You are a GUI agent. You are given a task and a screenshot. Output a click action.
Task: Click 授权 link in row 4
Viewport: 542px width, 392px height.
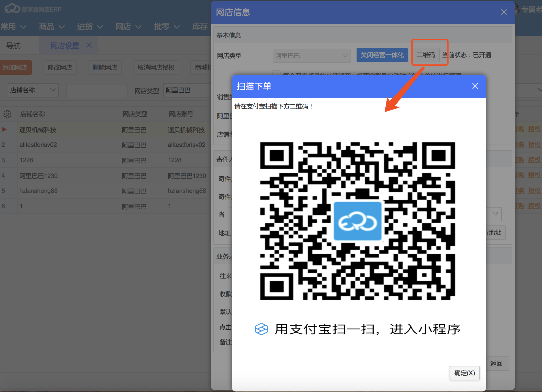[x=535, y=175]
